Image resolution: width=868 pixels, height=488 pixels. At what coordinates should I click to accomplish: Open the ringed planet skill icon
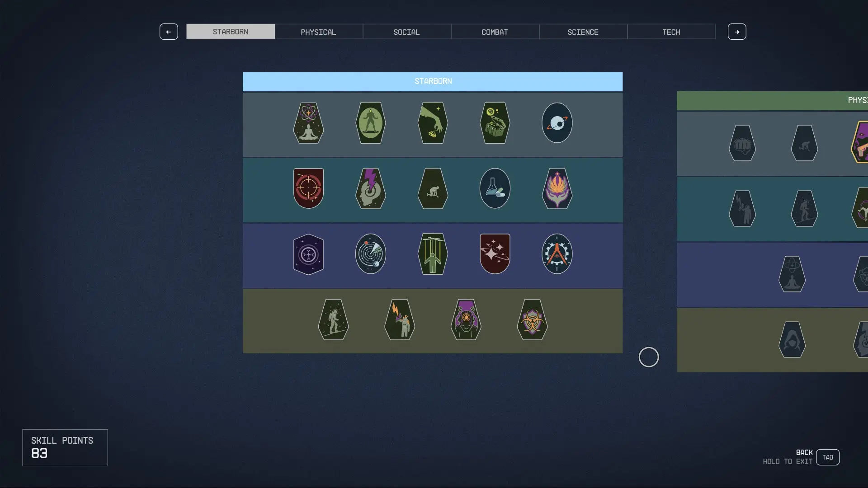click(x=557, y=123)
